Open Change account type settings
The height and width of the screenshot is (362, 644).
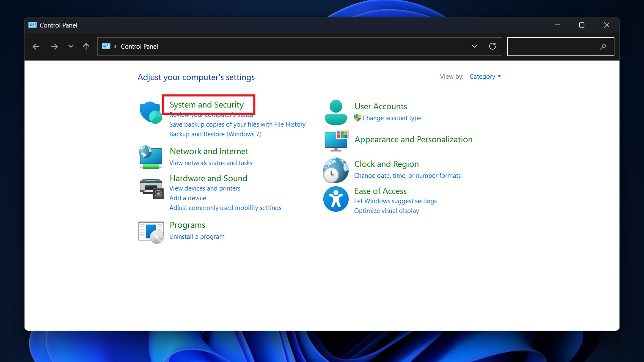pos(391,118)
